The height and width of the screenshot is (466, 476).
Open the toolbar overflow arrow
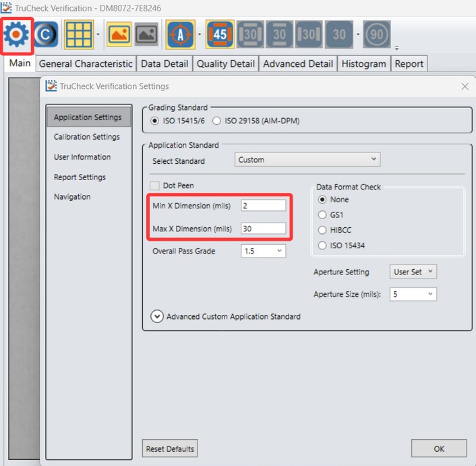tap(396, 48)
